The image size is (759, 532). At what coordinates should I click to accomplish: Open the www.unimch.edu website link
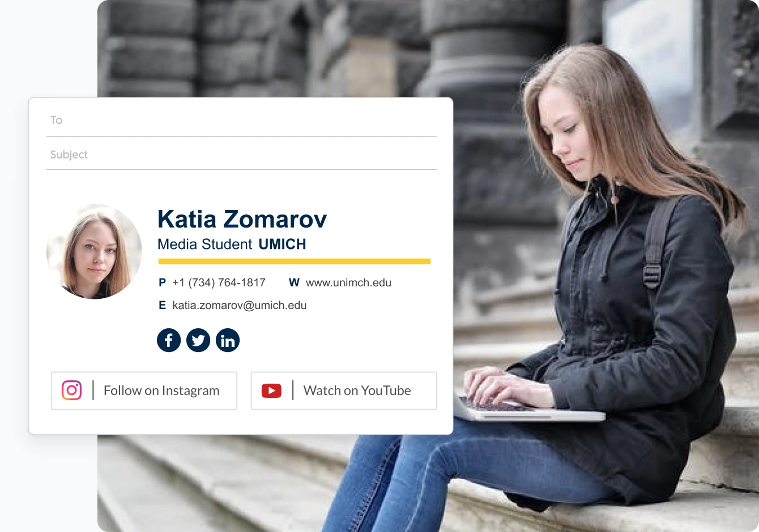click(349, 282)
